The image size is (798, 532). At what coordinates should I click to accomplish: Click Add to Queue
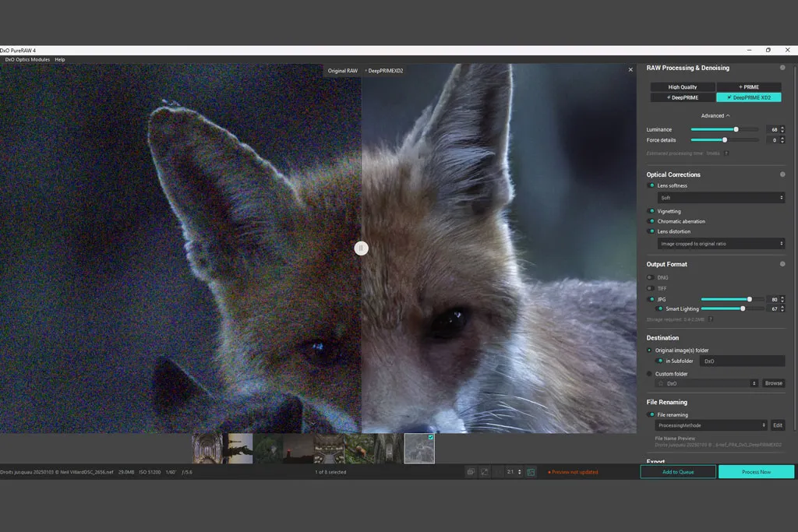[x=677, y=471]
